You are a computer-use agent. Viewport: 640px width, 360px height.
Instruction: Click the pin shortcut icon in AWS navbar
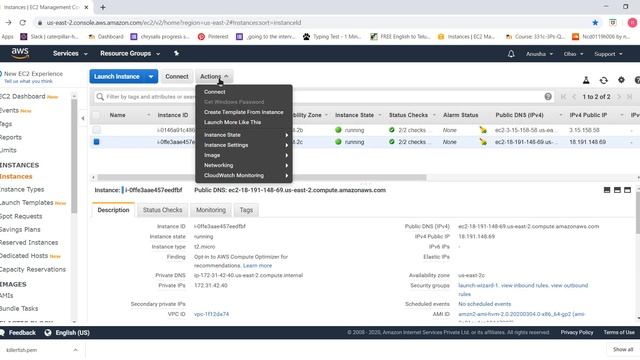tap(176, 53)
